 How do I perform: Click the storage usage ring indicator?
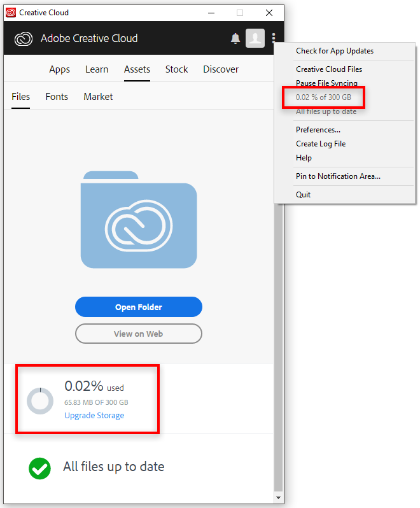coord(40,401)
